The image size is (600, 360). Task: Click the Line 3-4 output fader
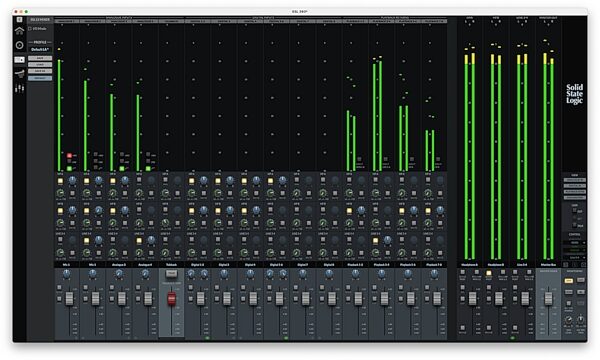click(x=525, y=299)
